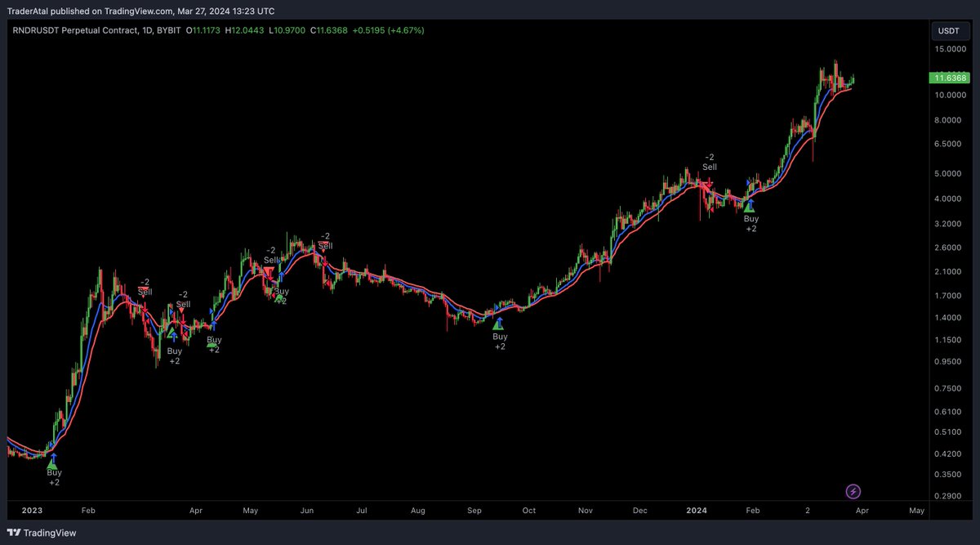This screenshot has width=980, height=545.
Task: Click the purple lightning bolt icon
Action: click(x=853, y=491)
